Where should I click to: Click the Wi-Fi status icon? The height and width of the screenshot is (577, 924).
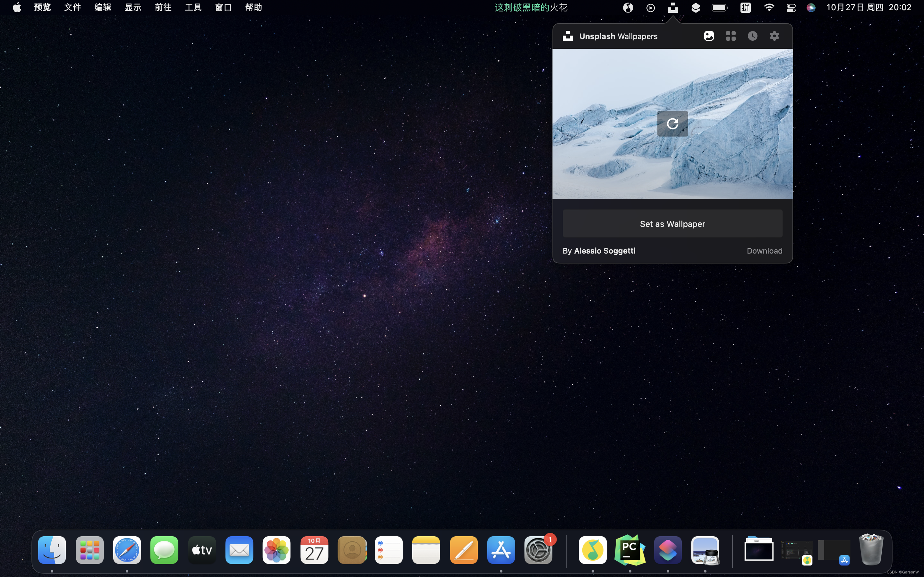point(769,8)
